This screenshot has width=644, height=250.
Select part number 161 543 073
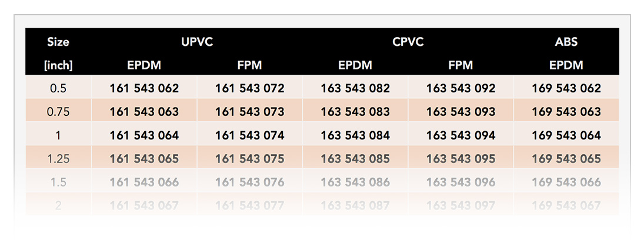250,112
